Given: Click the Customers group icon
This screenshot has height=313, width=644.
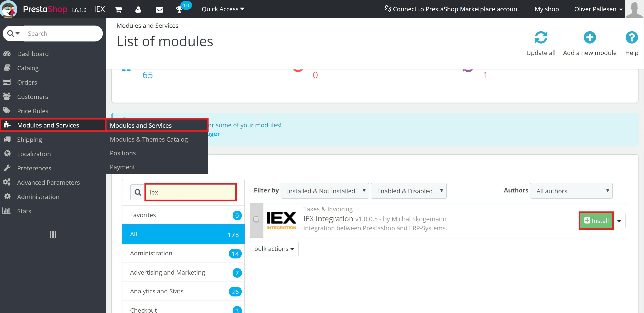Looking at the screenshot, I should pos(7,96).
